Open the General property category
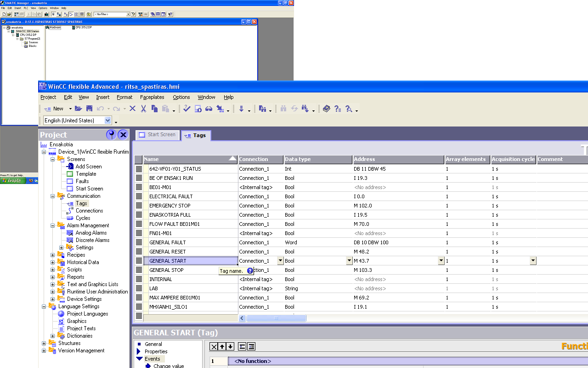588x368 pixels. click(153, 344)
